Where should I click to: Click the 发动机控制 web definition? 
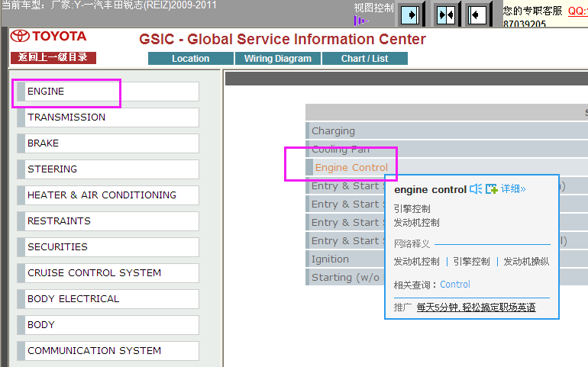(416, 262)
